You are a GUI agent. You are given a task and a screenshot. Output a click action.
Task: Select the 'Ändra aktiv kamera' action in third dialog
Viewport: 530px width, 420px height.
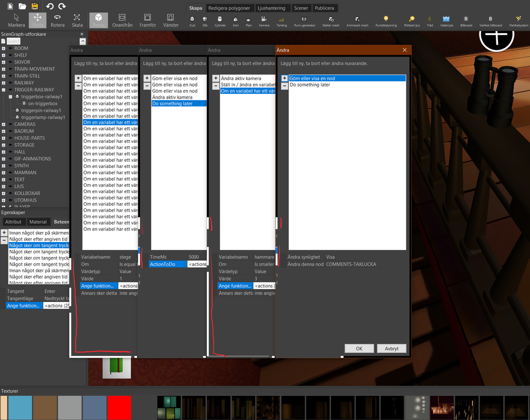point(248,78)
